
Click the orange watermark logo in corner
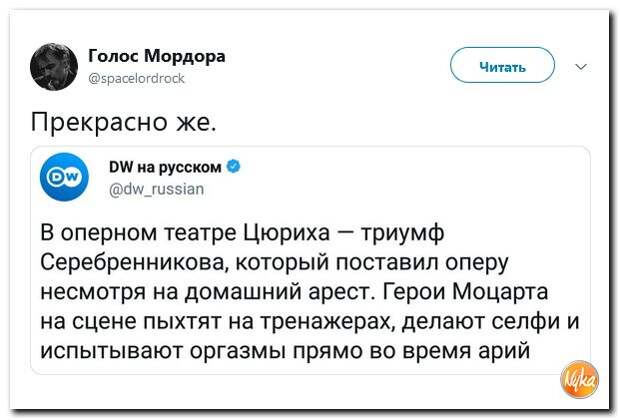click(x=579, y=384)
